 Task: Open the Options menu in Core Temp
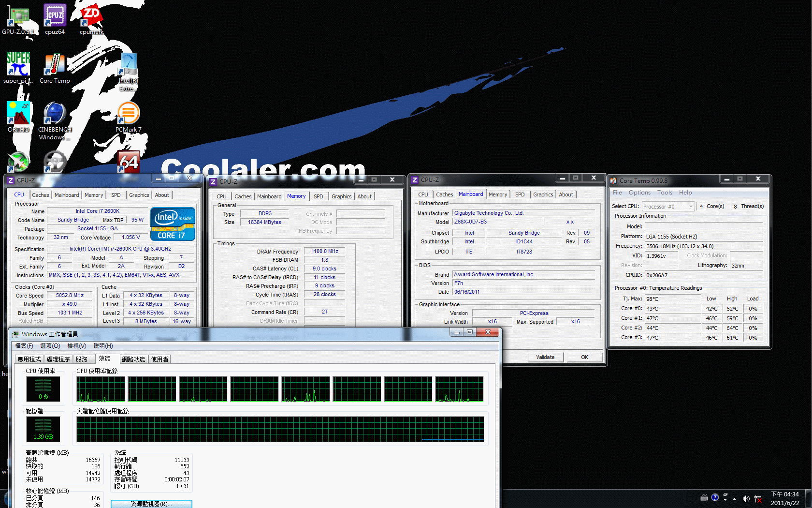(639, 193)
